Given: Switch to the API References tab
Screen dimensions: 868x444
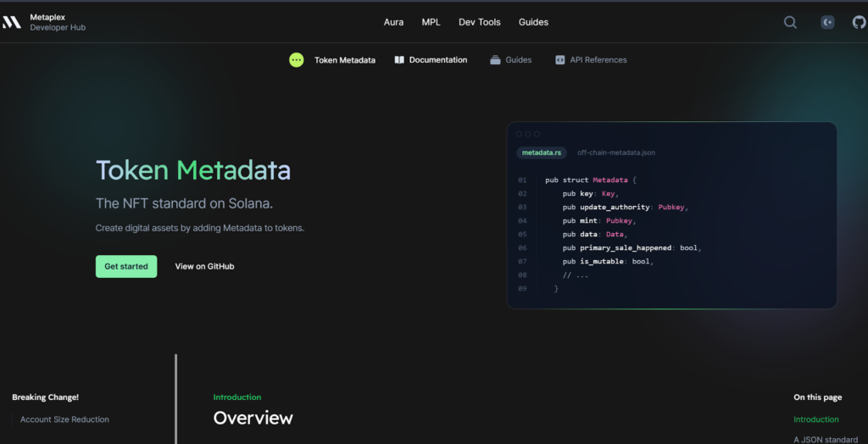Looking at the screenshot, I should 591,60.
